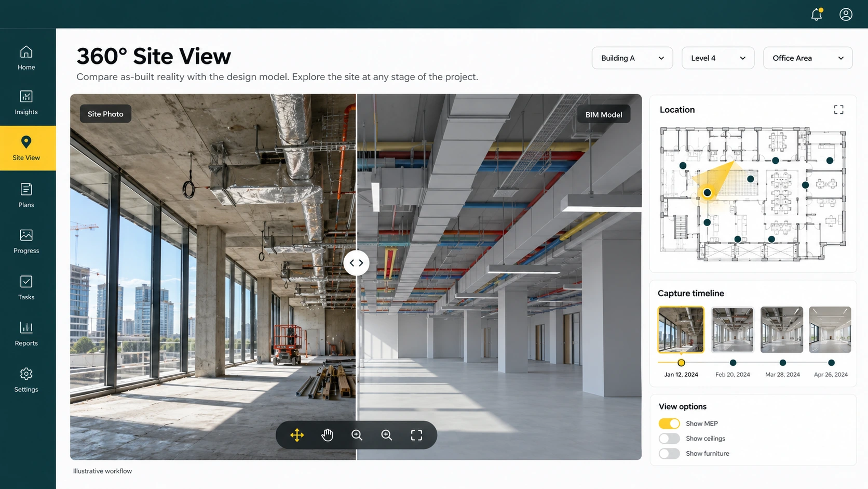Enter fullscreen from viewer toolbar
868x489 pixels.
point(416,435)
